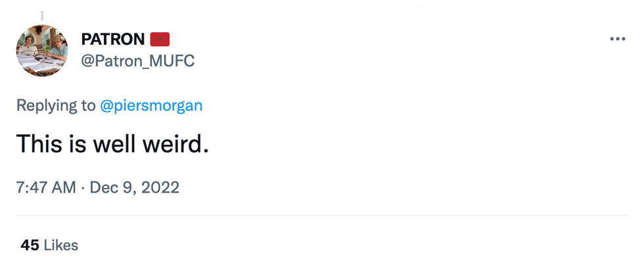Click the dot separator between time and date
The height and width of the screenshot is (269, 644).
[83, 187]
